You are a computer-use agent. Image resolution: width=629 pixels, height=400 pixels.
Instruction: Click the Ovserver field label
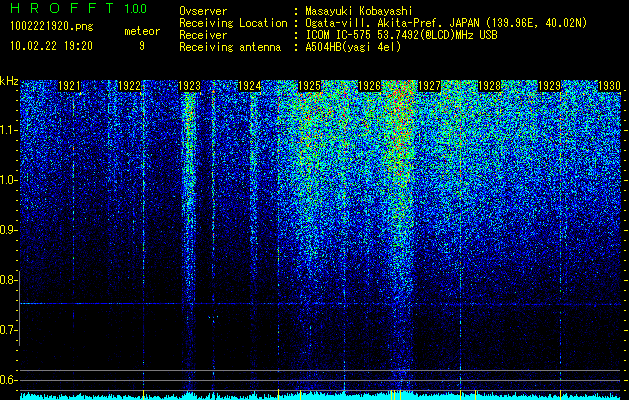203,11
